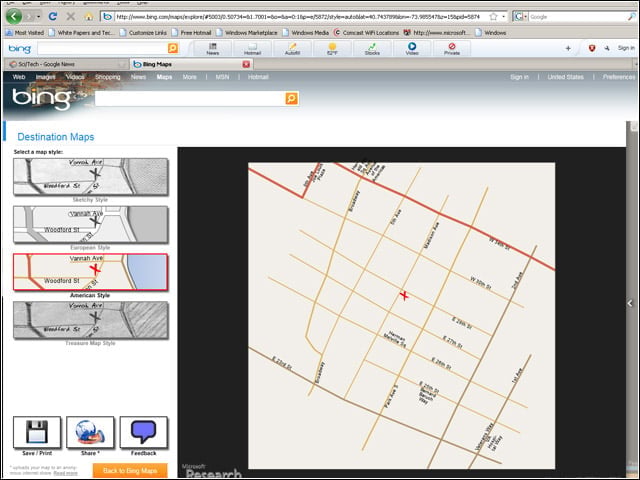Viewport: 640px width, 480px height.
Task: Select the American Style map thumbnail
Action: pyautogui.click(x=90, y=272)
